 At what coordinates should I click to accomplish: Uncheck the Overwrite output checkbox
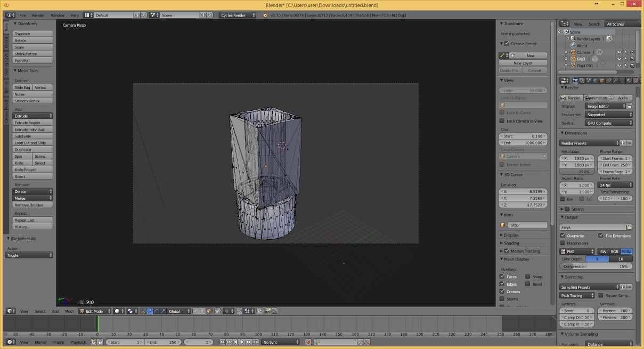[x=563, y=236]
